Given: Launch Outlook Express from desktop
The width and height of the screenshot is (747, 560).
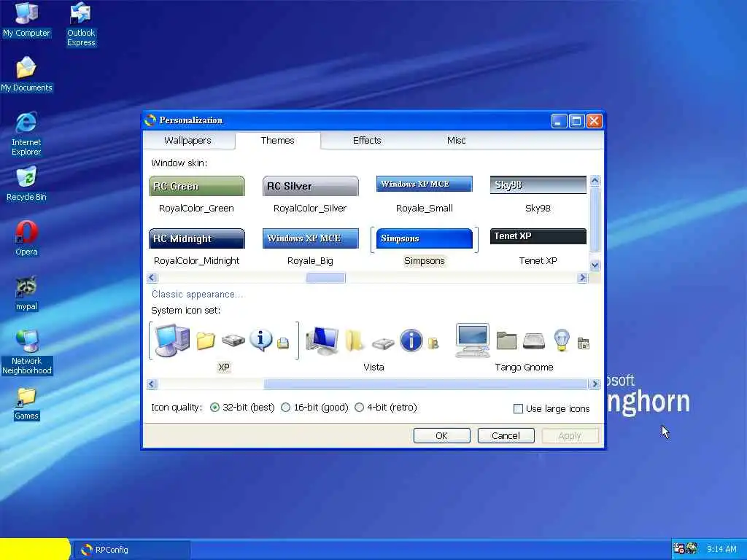Looking at the screenshot, I should [x=81, y=24].
